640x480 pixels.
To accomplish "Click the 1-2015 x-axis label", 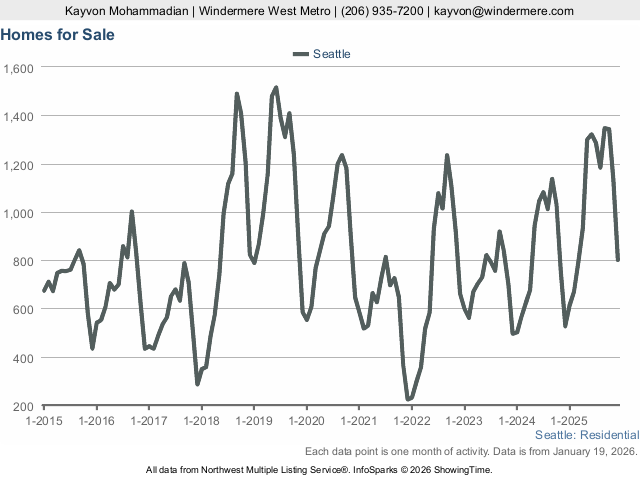I will 44,421.
